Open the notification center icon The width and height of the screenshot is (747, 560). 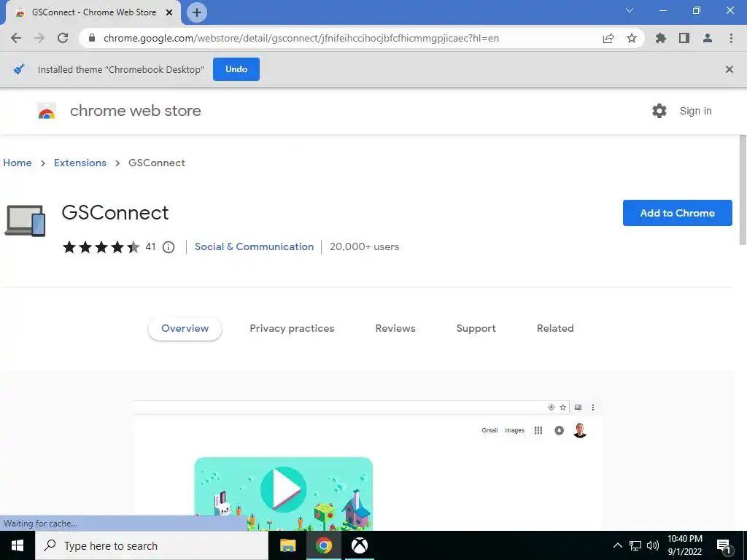pos(724,547)
